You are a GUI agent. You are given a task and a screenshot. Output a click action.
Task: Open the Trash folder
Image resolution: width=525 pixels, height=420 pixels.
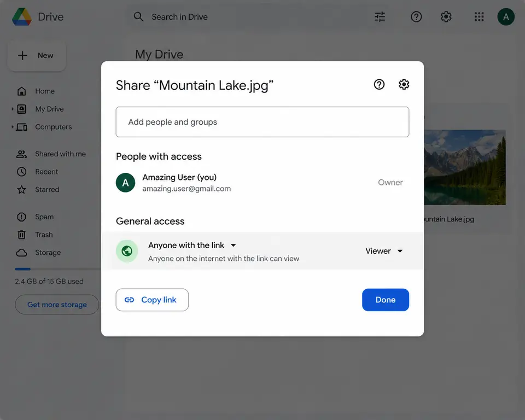[44, 235]
